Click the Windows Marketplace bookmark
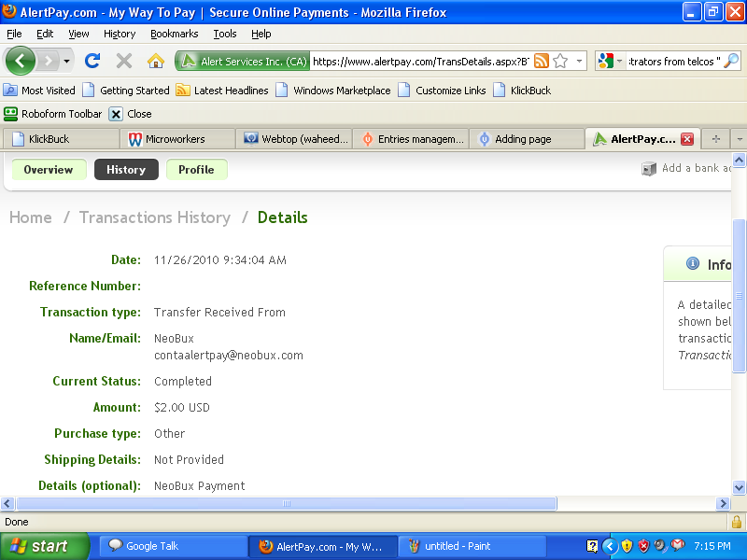The image size is (747, 560). [333, 90]
